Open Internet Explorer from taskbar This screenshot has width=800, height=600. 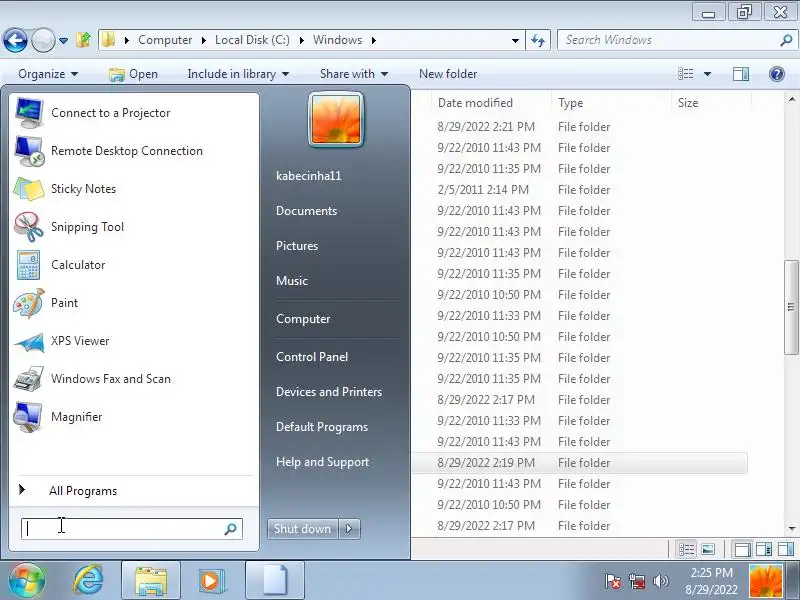click(x=89, y=581)
